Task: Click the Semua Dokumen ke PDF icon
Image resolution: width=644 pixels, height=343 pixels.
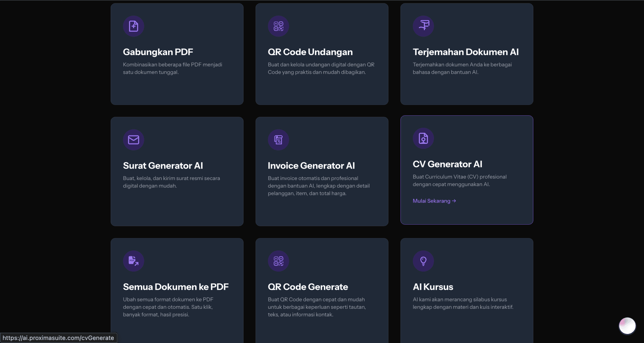Action: 133,261
